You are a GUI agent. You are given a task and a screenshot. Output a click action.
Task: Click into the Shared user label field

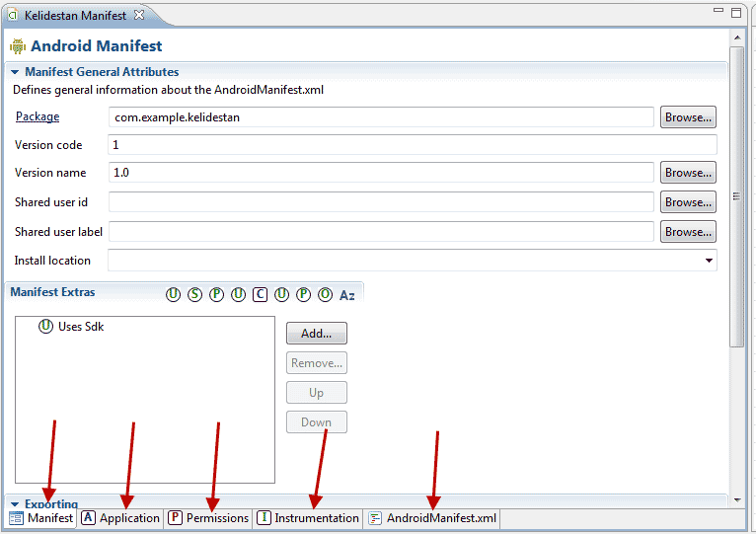point(381,232)
